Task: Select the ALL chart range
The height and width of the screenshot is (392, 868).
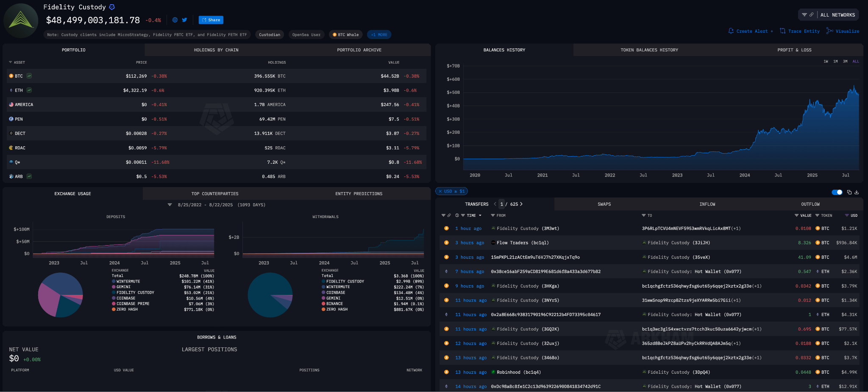Action: point(856,62)
